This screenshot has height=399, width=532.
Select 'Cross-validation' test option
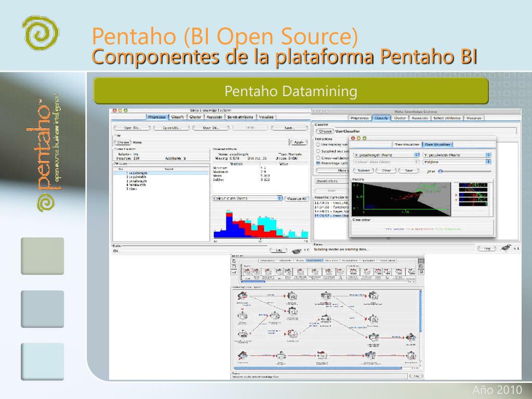click(318, 158)
